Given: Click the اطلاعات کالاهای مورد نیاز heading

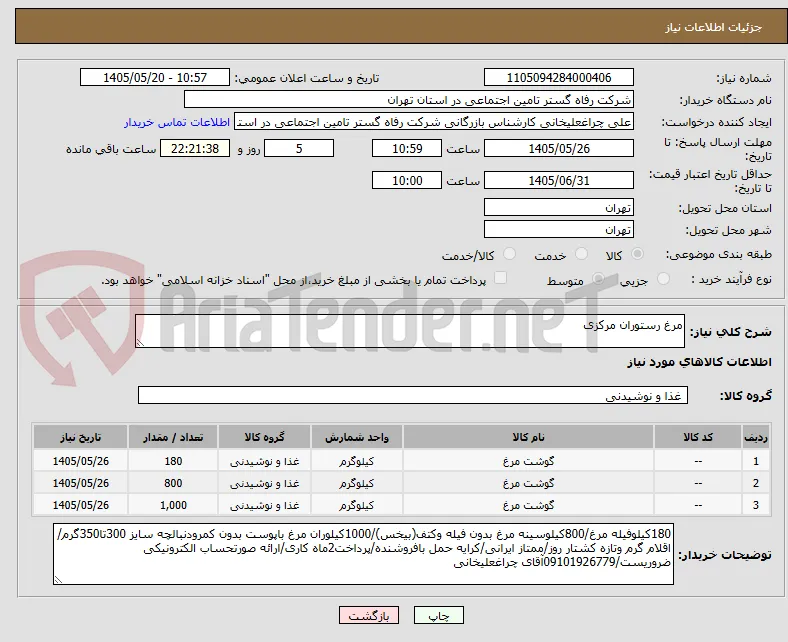Looking at the screenshot, I should pyautogui.click(x=699, y=362).
